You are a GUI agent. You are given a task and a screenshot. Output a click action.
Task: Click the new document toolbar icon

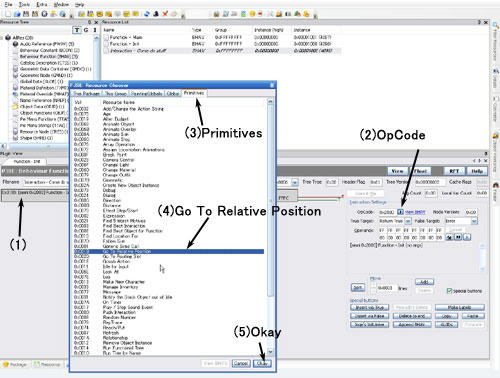[x=8, y=14]
